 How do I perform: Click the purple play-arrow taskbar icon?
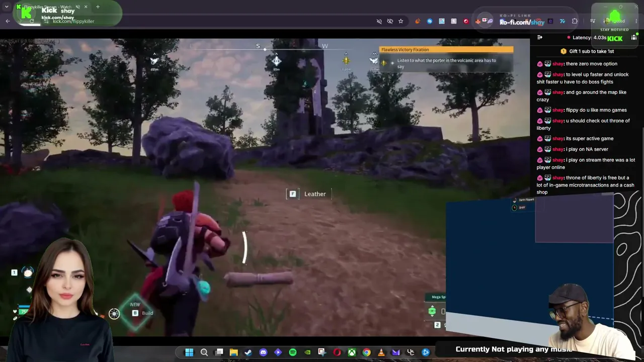click(x=278, y=352)
